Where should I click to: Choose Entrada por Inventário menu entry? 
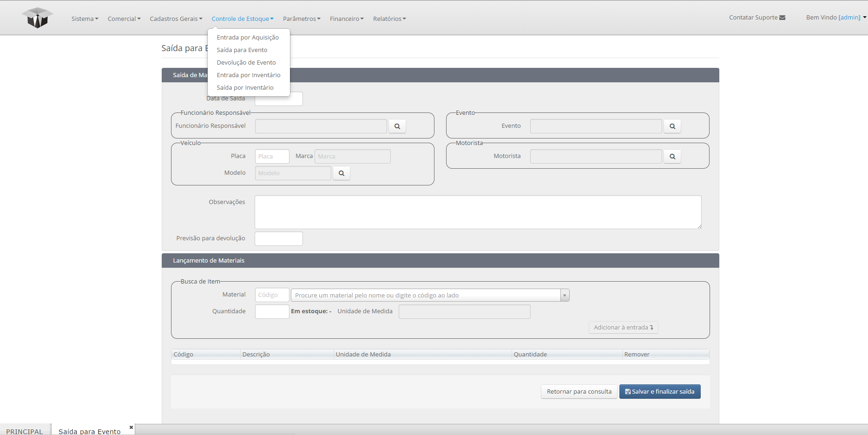tap(249, 75)
